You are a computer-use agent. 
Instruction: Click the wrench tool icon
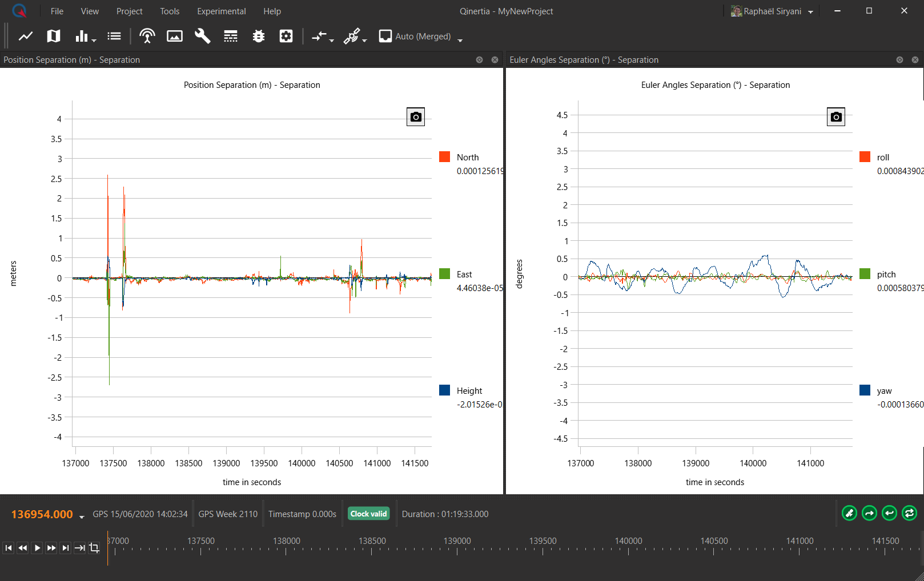point(202,37)
